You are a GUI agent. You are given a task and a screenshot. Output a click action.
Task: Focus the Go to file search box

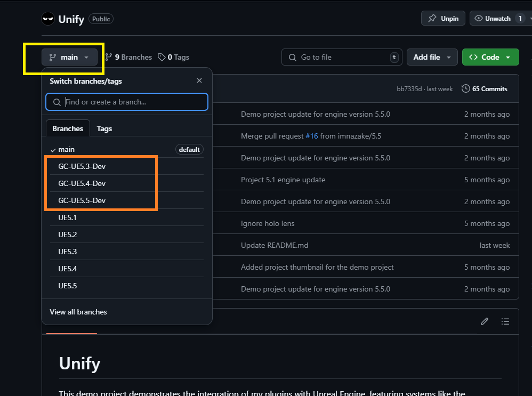tap(342, 57)
